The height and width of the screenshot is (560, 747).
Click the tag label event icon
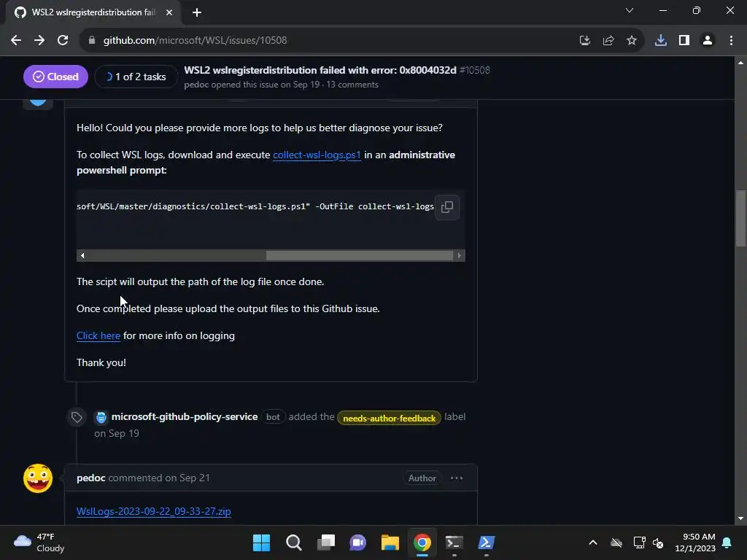tap(77, 418)
